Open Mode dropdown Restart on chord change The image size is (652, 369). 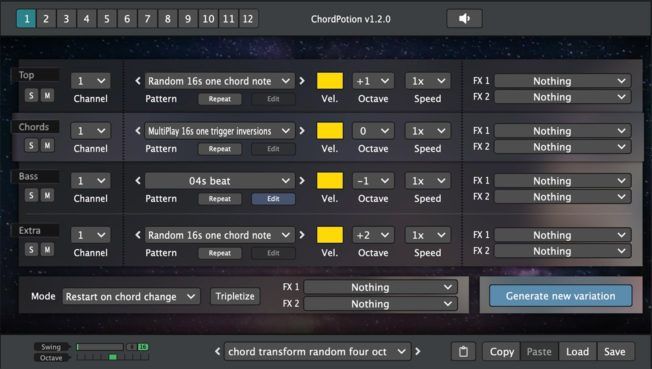(x=131, y=297)
